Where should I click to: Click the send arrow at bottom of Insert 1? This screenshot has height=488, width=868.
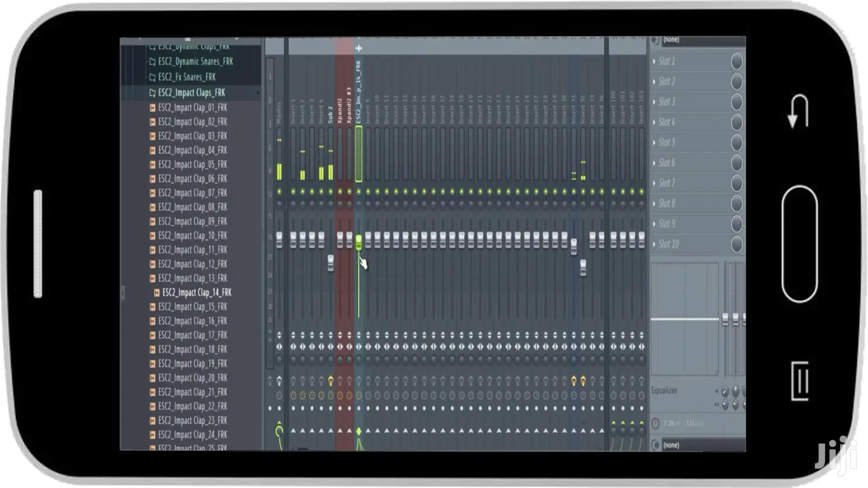[293, 432]
